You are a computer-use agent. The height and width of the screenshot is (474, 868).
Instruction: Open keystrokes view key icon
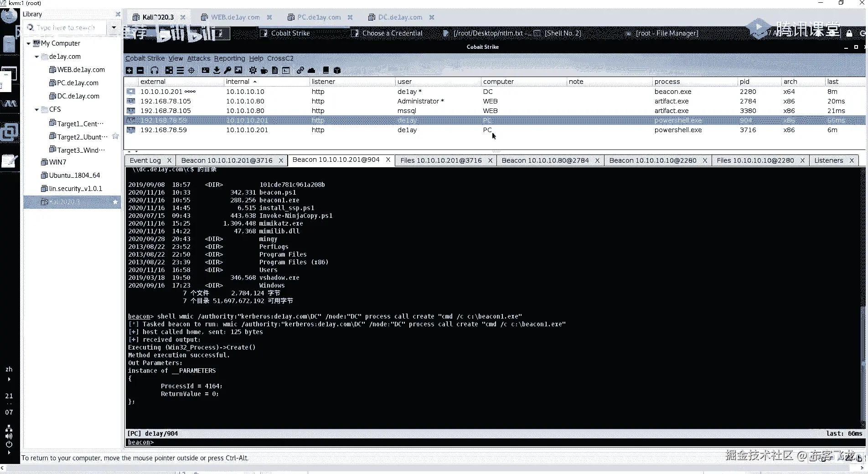tap(227, 70)
